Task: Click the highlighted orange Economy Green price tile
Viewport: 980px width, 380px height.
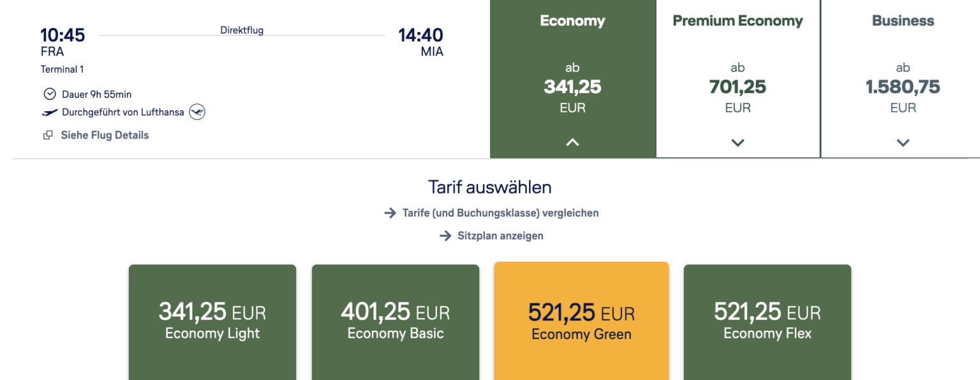Action: [x=581, y=319]
